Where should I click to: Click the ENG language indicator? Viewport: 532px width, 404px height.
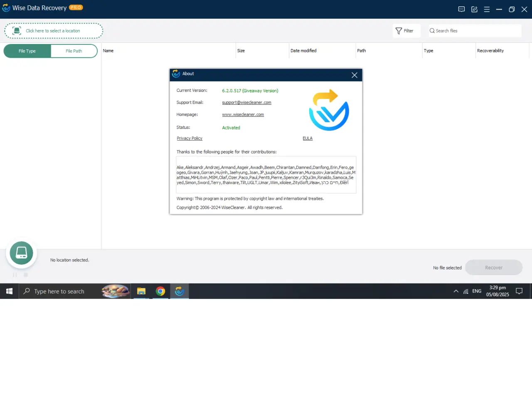point(477,291)
